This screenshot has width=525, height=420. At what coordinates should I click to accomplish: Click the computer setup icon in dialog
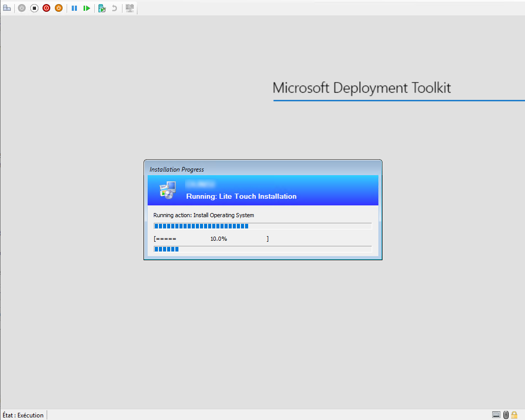click(168, 190)
